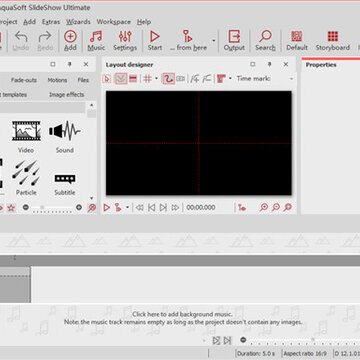360x360 pixels.
Task: Open the Settings mixer icon
Action: pos(125,41)
